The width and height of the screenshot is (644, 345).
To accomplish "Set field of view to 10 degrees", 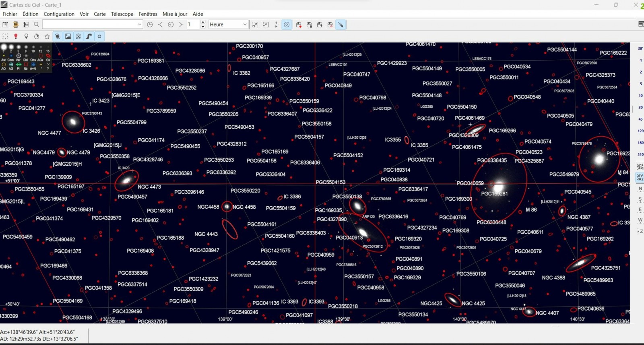I will pyautogui.click(x=640, y=96).
